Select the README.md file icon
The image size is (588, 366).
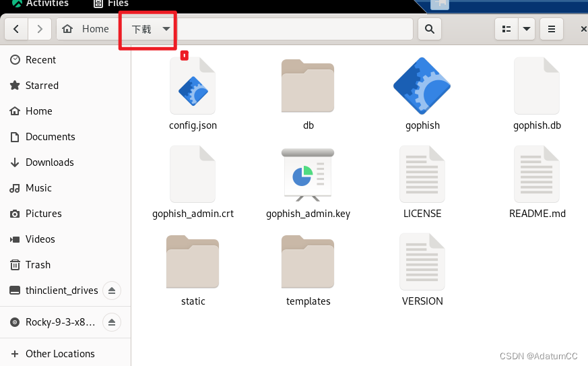537,174
